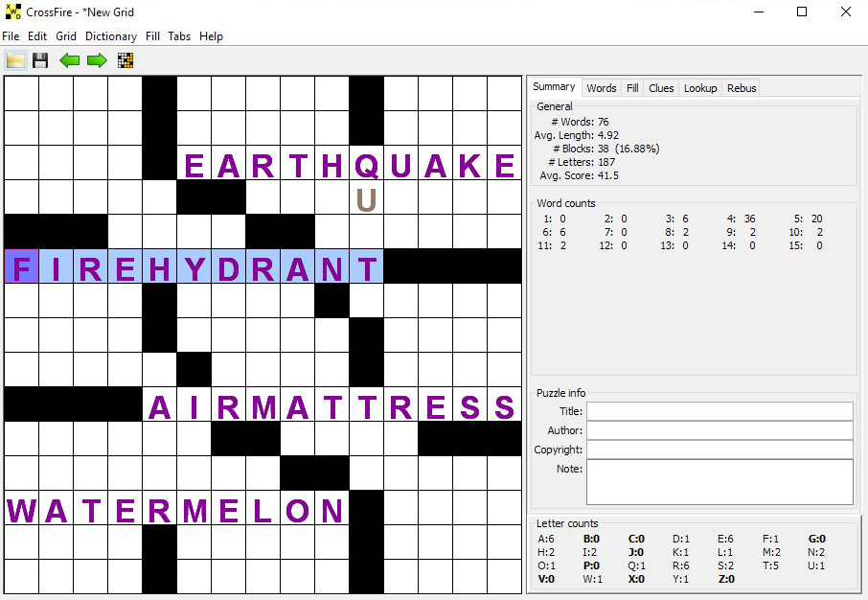Save the grid with the floppy disk icon

[x=40, y=60]
